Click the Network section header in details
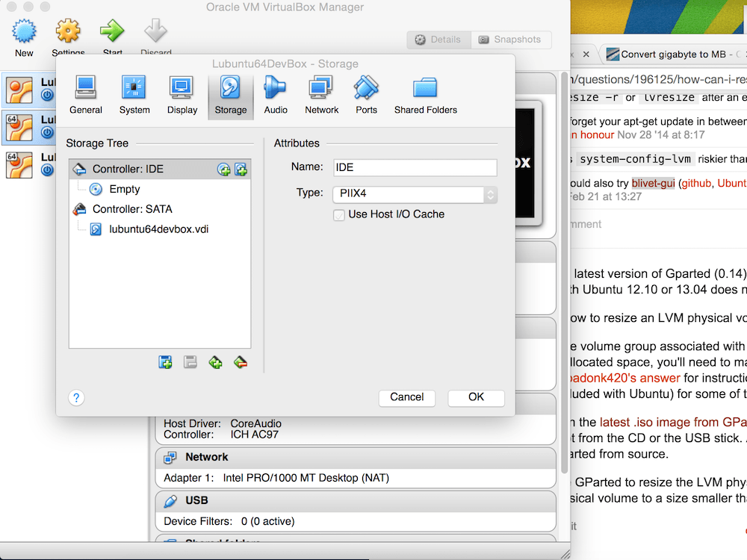747x560 pixels. point(356,457)
